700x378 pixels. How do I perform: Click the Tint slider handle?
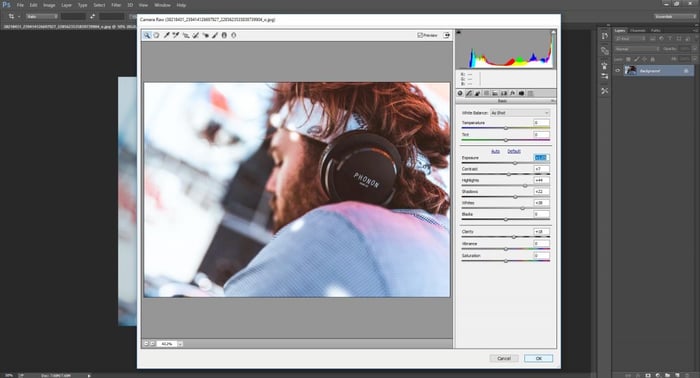(506, 140)
